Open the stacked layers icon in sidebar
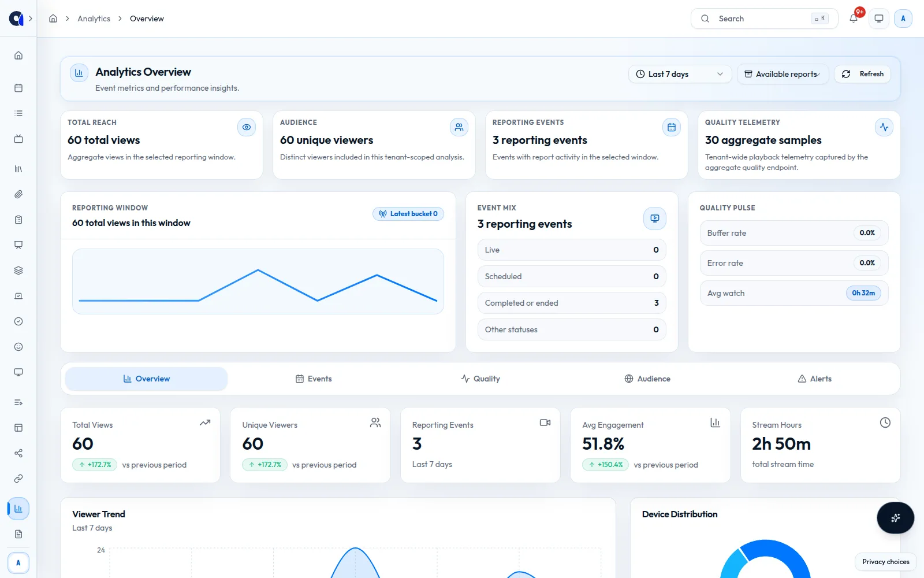 point(18,271)
